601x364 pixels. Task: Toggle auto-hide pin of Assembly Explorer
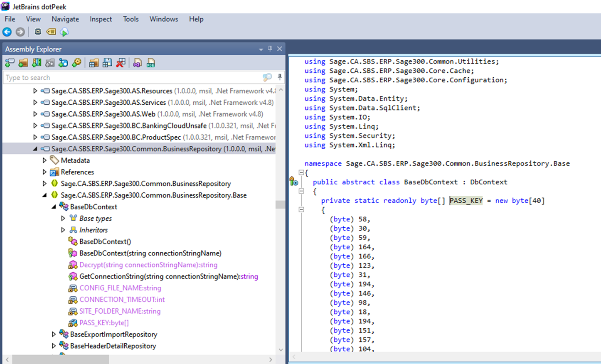click(x=270, y=49)
